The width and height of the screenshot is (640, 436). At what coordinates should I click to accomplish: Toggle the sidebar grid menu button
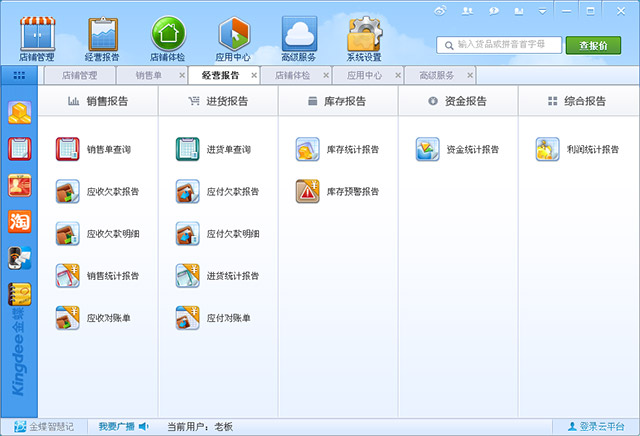tap(20, 76)
